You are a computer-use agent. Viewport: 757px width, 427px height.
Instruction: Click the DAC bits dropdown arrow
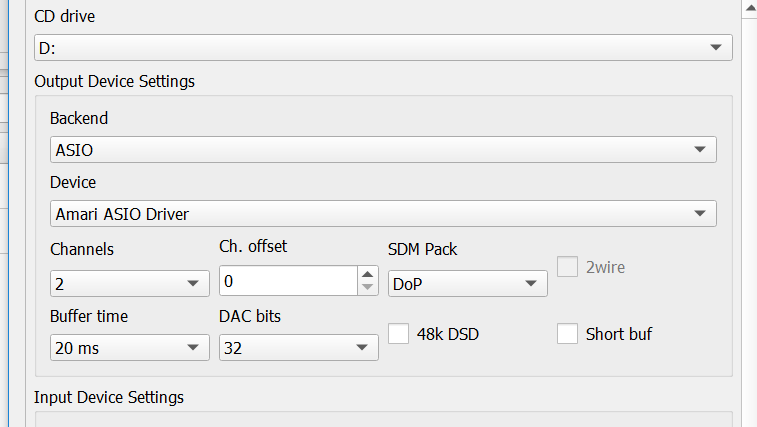tap(361, 348)
